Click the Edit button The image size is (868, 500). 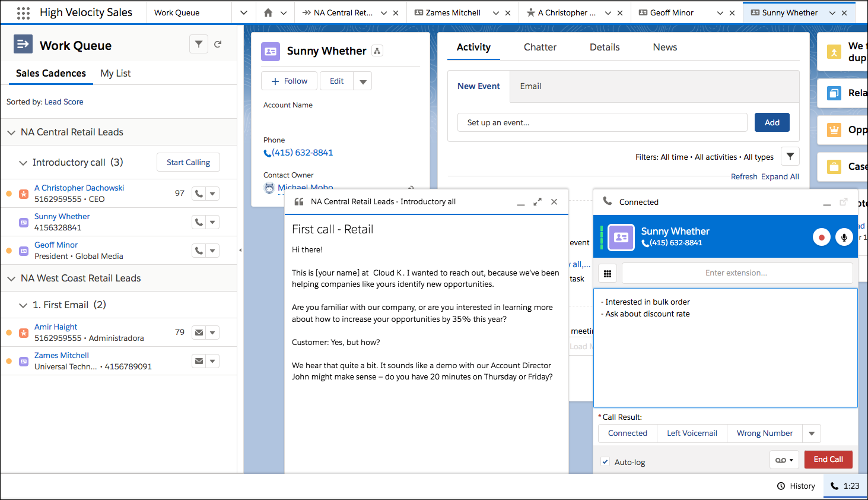pyautogui.click(x=336, y=81)
